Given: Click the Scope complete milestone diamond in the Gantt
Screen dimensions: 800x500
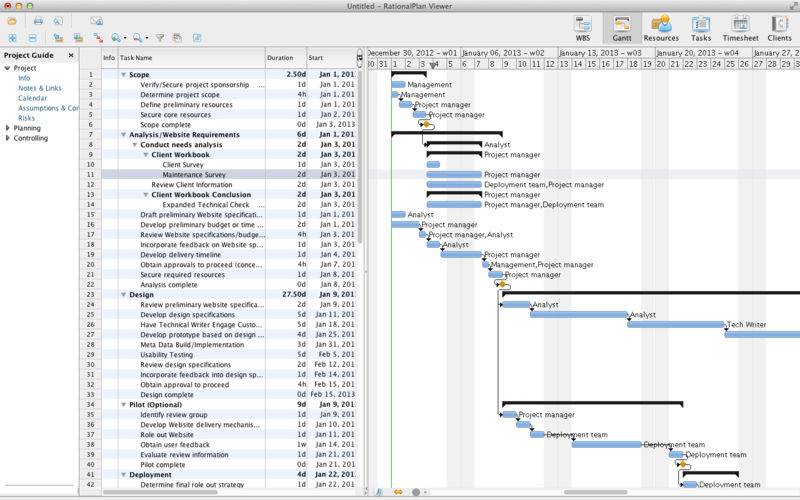Looking at the screenshot, I should click(427, 124).
